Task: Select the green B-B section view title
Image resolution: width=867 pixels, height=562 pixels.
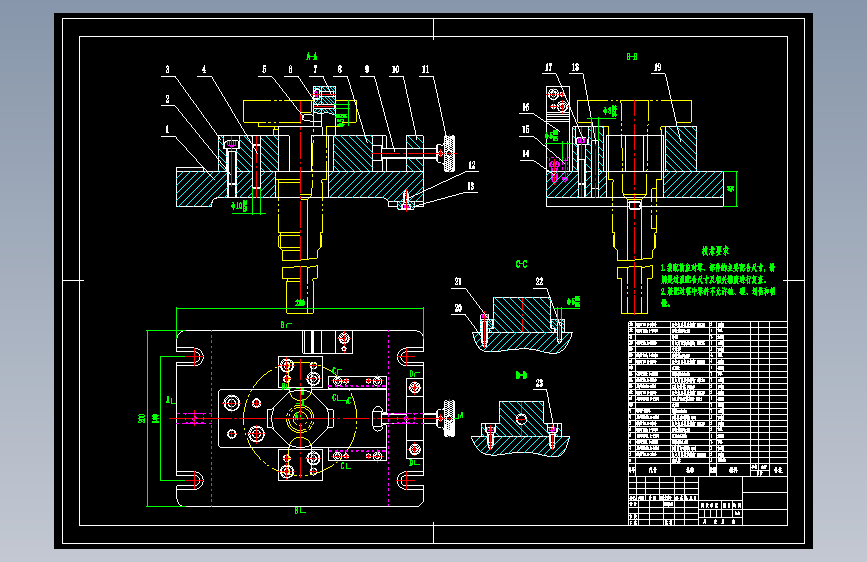Action: coord(632,56)
